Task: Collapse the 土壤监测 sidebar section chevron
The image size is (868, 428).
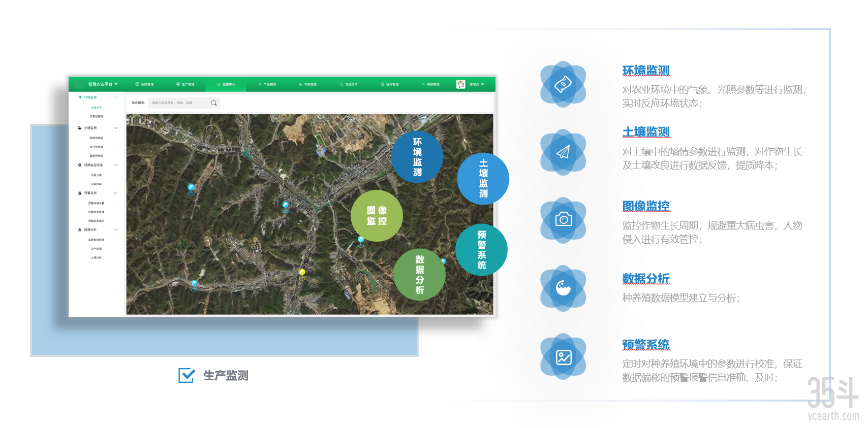Action: pos(116,128)
